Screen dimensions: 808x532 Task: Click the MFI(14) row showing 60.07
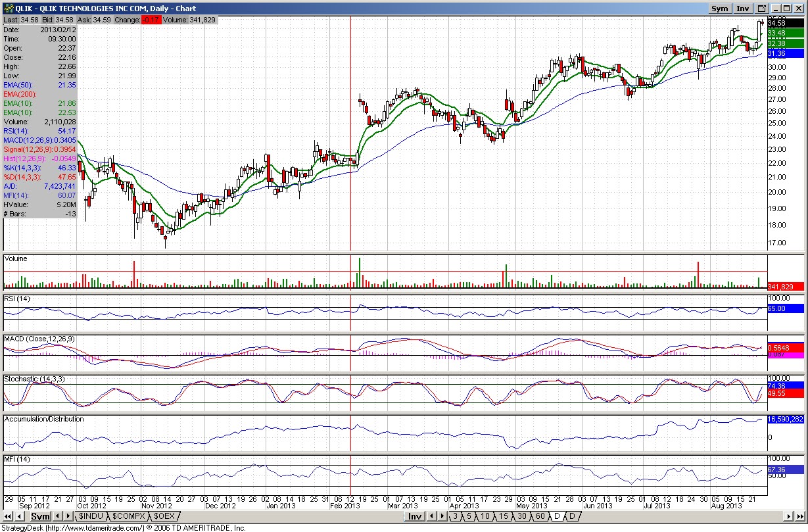(x=39, y=195)
